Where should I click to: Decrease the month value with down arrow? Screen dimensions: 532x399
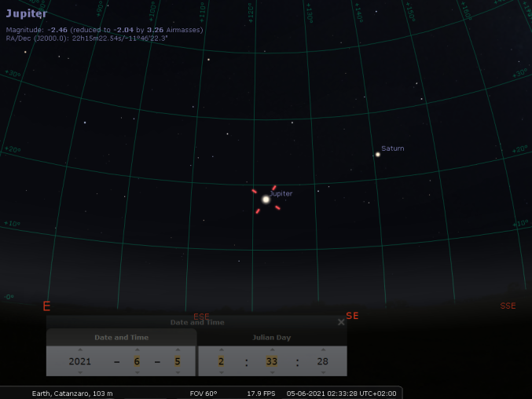click(137, 372)
